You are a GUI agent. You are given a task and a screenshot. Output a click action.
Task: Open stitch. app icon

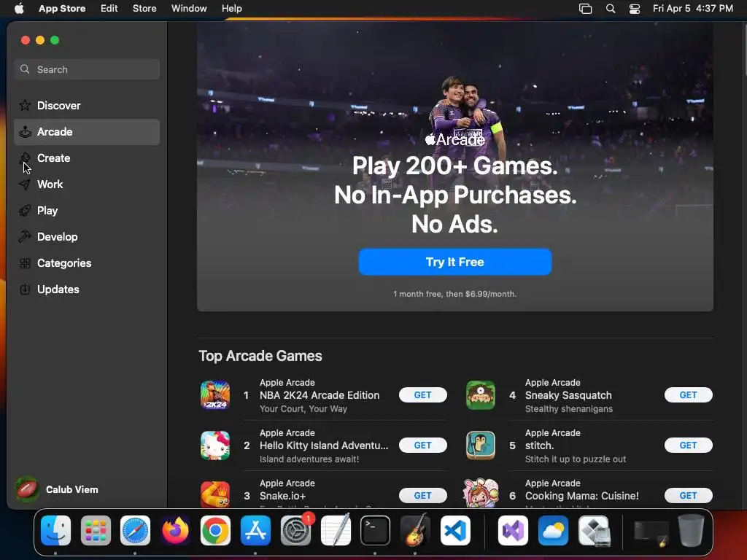(480, 446)
